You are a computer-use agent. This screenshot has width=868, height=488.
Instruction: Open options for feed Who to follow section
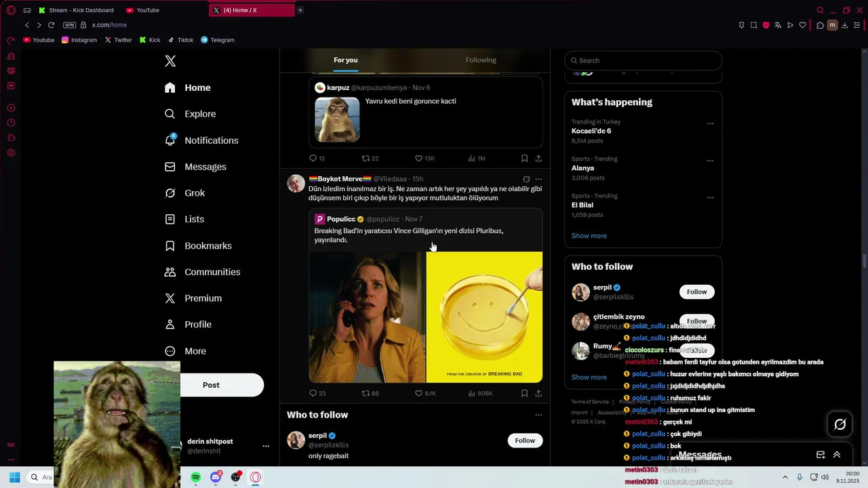pyautogui.click(x=538, y=415)
